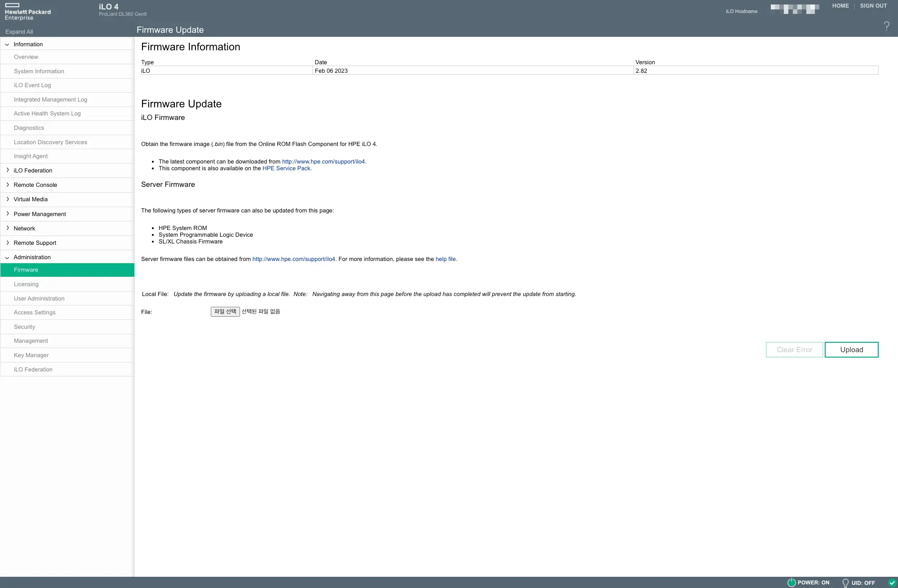Image resolution: width=898 pixels, height=588 pixels.
Task: Open Location Discovery Services
Action: (50, 142)
